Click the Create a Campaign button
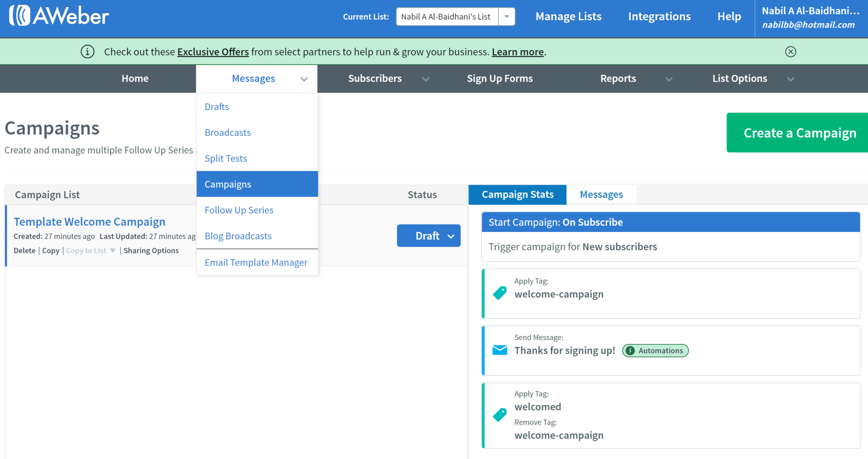The height and width of the screenshot is (459, 868). [x=797, y=133]
